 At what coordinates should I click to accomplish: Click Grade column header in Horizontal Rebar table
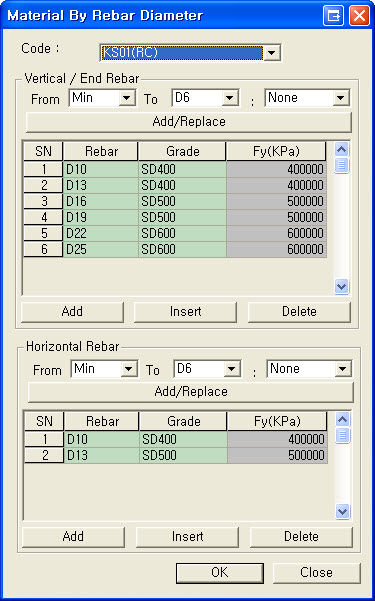[x=183, y=421]
